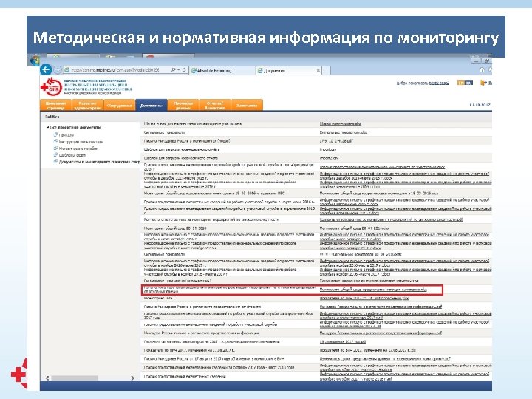
Task: Select Шаблоны форм in the tree
Action: point(72,155)
